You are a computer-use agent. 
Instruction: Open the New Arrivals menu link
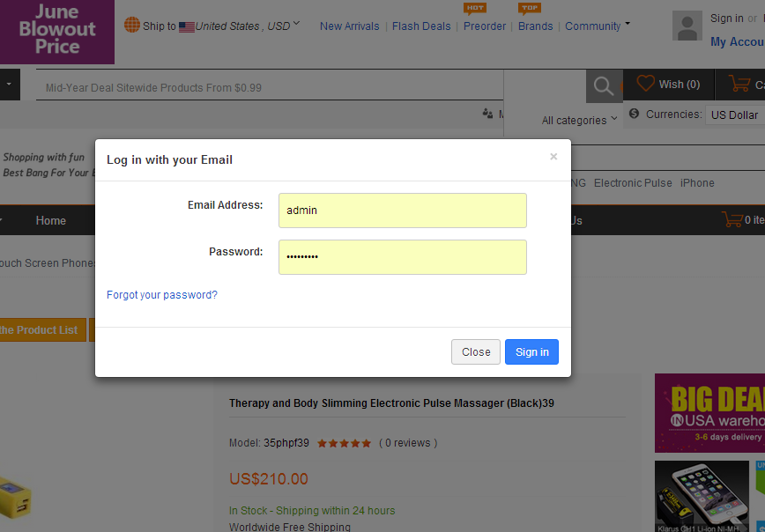tap(349, 26)
